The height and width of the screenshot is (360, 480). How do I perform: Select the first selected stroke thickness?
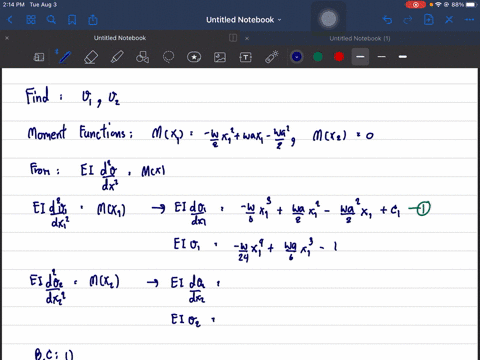coord(360,57)
